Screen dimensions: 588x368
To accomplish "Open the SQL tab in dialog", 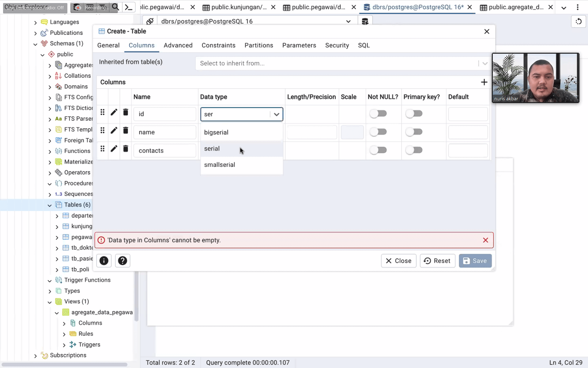I will [x=364, y=45].
